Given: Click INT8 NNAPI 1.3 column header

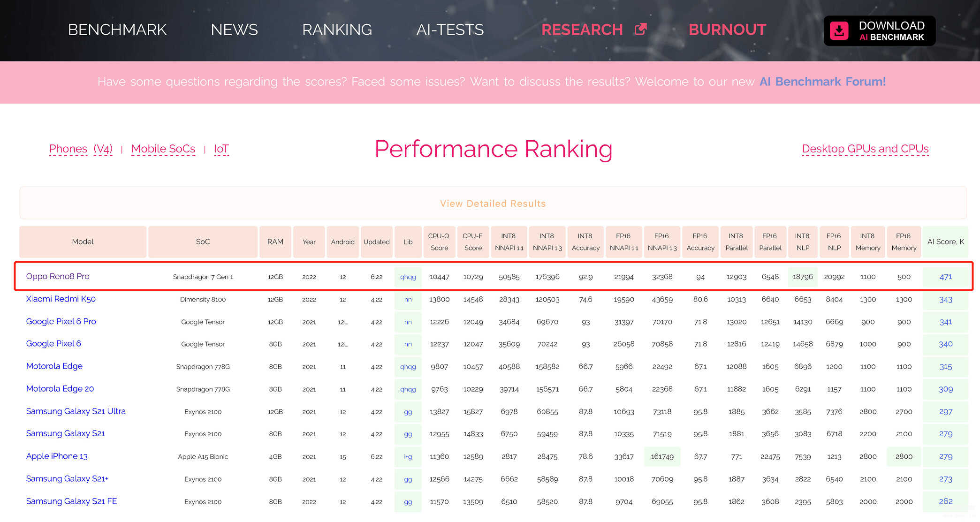Looking at the screenshot, I should click(547, 242).
